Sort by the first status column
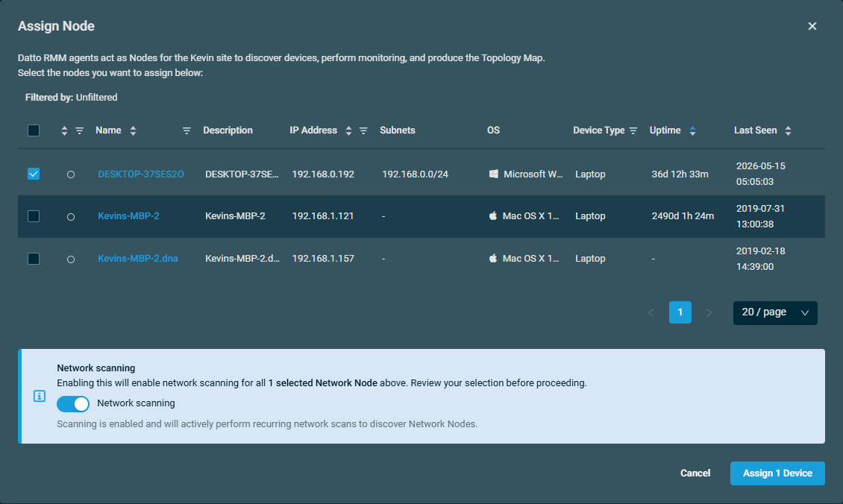This screenshot has height=504, width=843. [x=64, y=130]
